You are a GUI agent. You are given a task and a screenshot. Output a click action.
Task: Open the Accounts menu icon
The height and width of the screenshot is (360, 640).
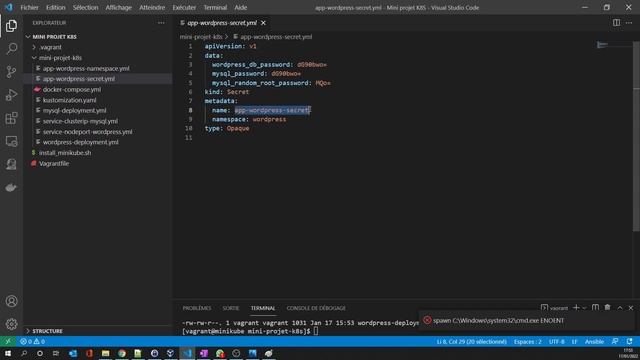click(x=11, y=301)
